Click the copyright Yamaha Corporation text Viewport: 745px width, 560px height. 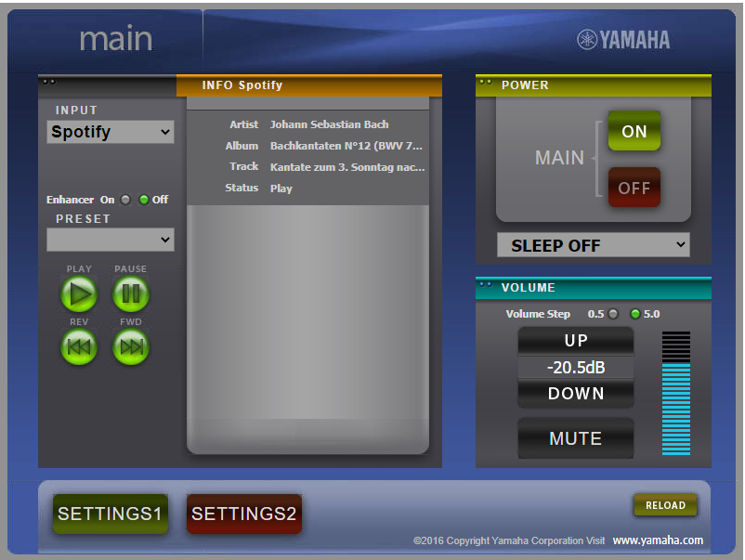(x=509, y=540)
